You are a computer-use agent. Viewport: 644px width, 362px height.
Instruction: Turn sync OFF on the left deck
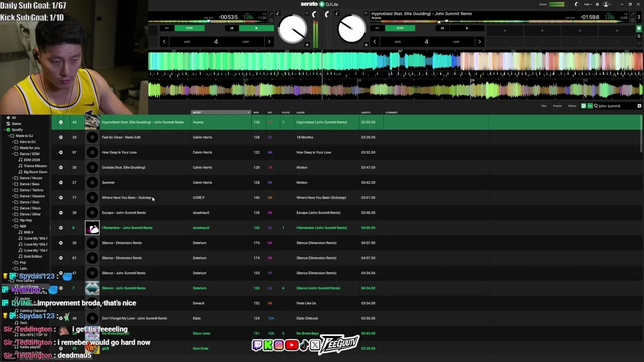167,28
